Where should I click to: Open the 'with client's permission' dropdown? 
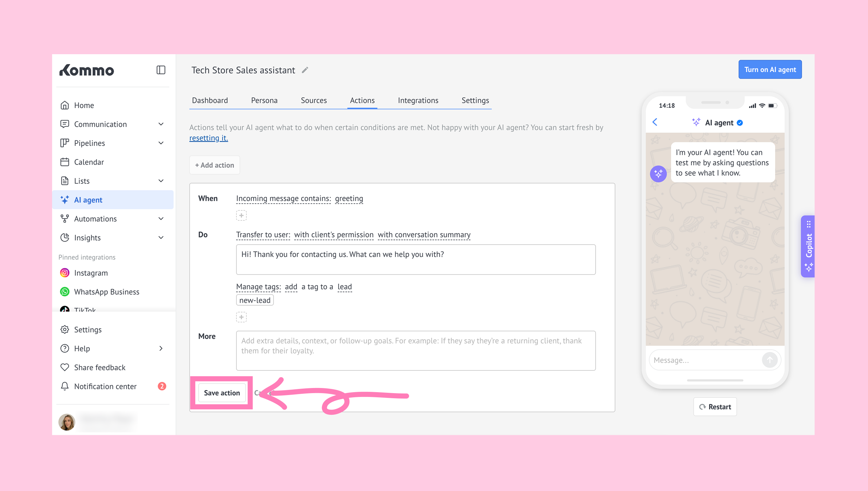(x=333, y=235)
